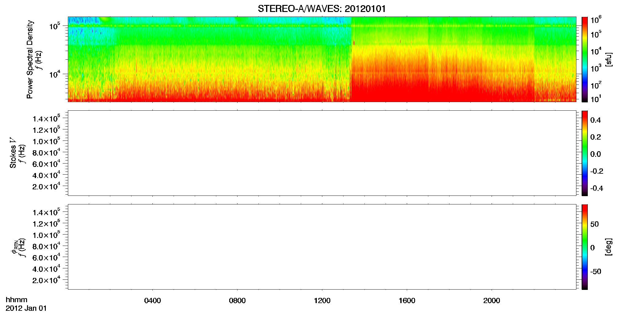Click the plot title STEREO-A/WAVES: 20120101

[322, 9]
